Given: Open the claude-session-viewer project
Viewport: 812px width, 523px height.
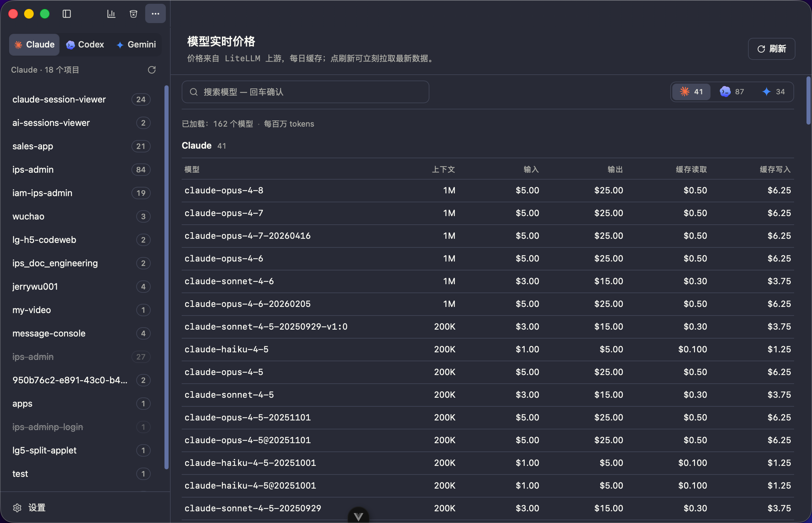Looking at the screenshot, I should [x=82, y=99].
